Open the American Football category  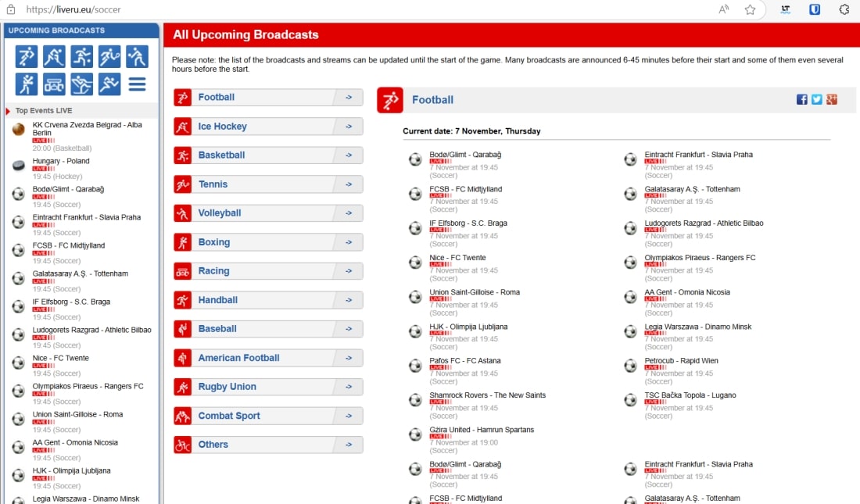[x=268, y=358]
